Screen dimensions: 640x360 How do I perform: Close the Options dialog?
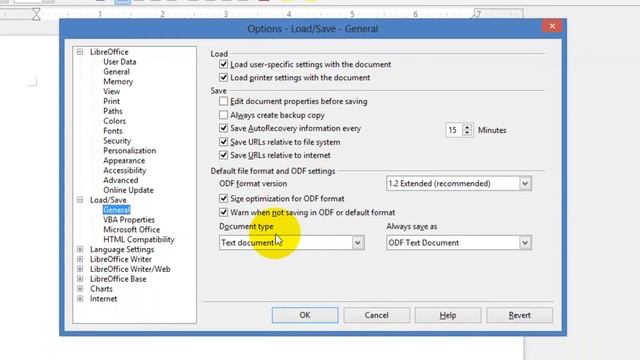pos(552,26)
